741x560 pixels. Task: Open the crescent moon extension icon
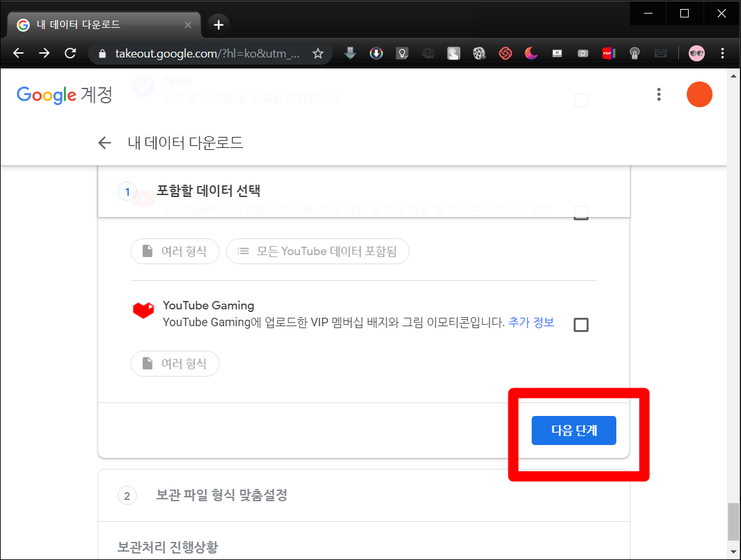(x=531, y=54)
